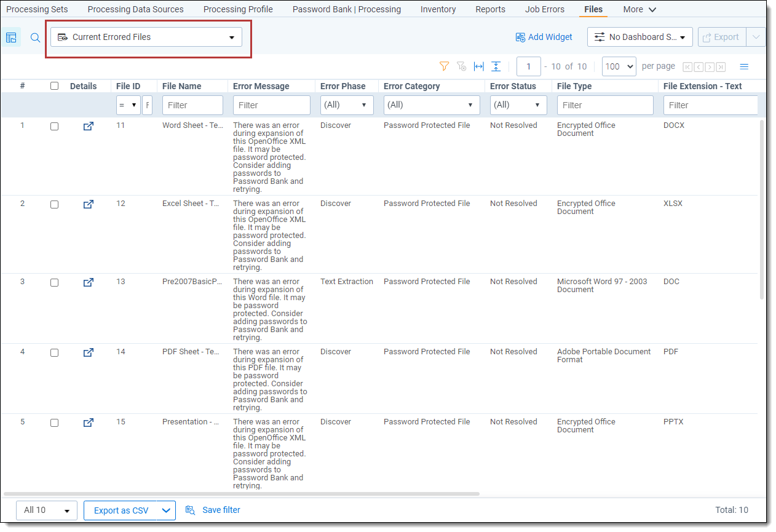This screenshot has width=776, height=532.
Task: Open the Inventory tab
Action: (x=438, y=9)
